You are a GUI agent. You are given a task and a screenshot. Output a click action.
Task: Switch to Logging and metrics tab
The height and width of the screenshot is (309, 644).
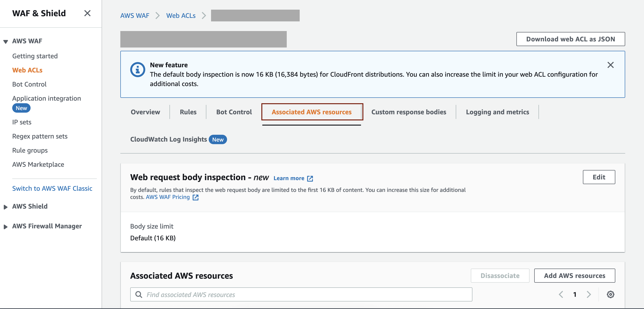[497, 112]
